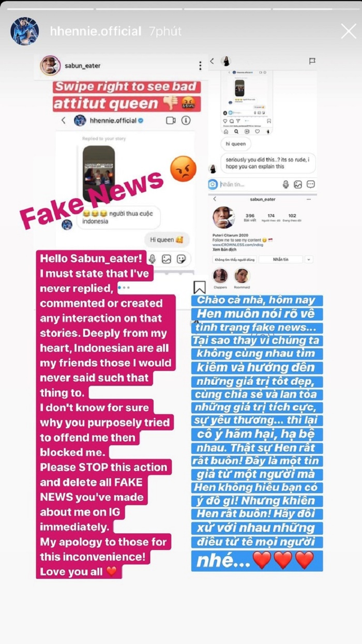Tap the hhennie.official username in story header
This screenshot has height=644, width=362.
[96, 32]
